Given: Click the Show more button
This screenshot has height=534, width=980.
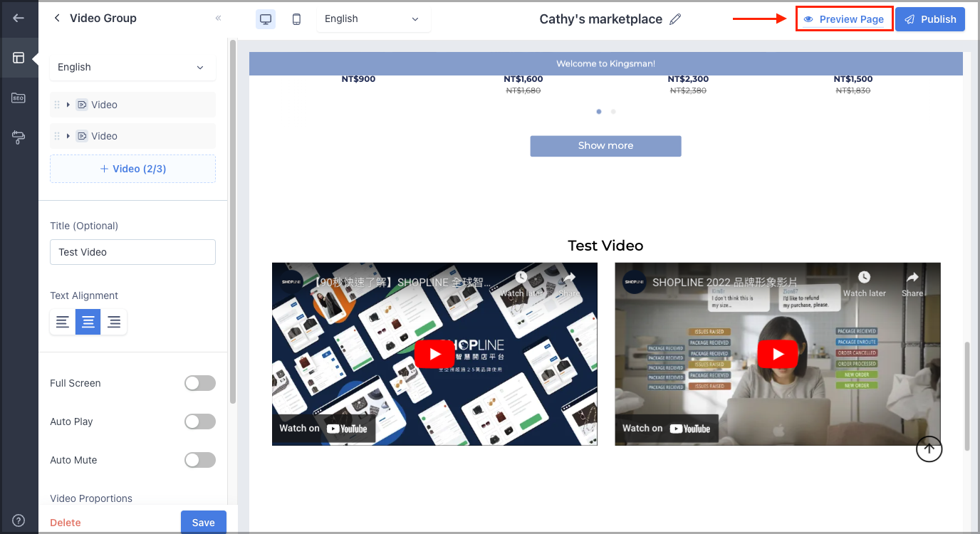Looking at the screenshot, I should pos(605,146).
